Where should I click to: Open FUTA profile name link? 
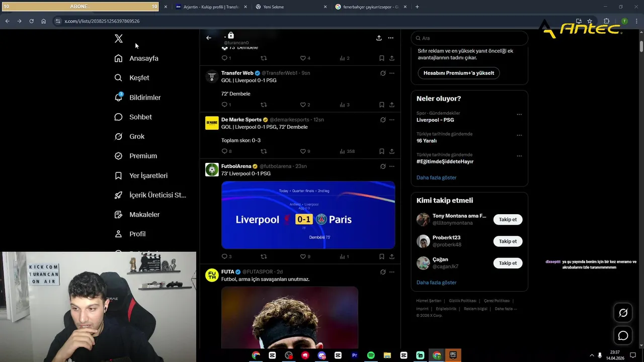click(228, 272)
